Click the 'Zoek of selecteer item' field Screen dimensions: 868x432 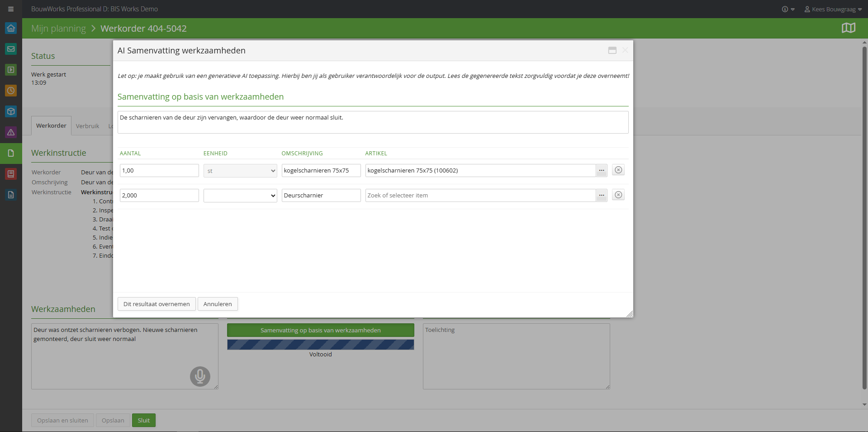(x=480, y=195)
